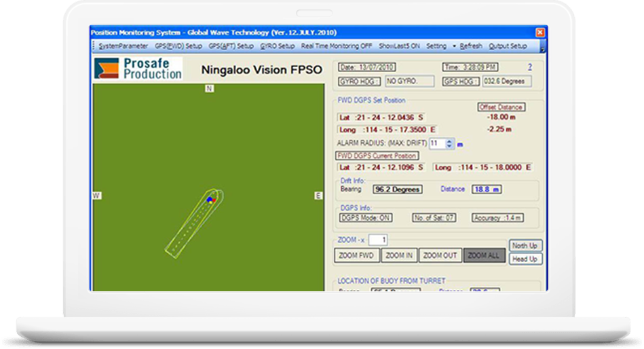This screenshot has height=349, width=644.
Task: Click the Accuracy: 1.4 m indicator
Action: click(497, 218)
